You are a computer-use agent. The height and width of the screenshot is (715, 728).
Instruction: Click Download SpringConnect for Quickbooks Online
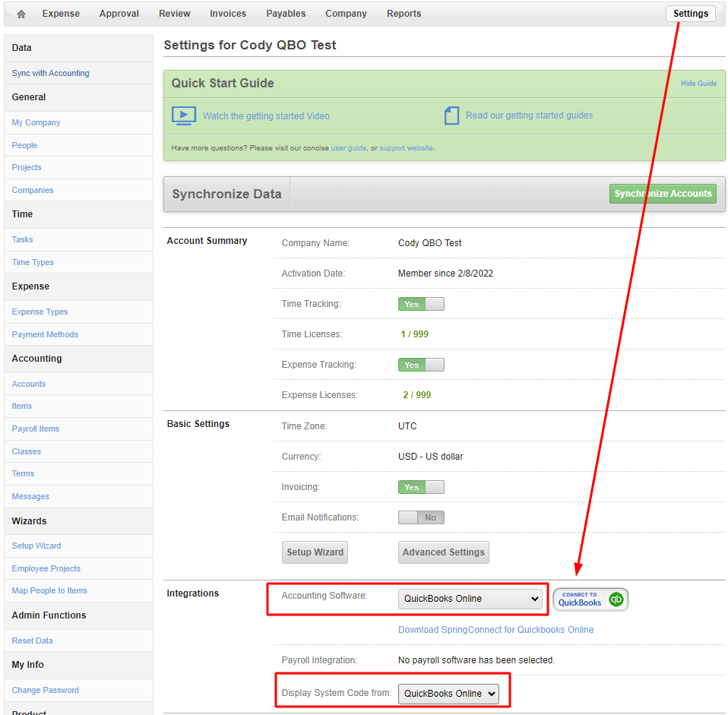496,630
